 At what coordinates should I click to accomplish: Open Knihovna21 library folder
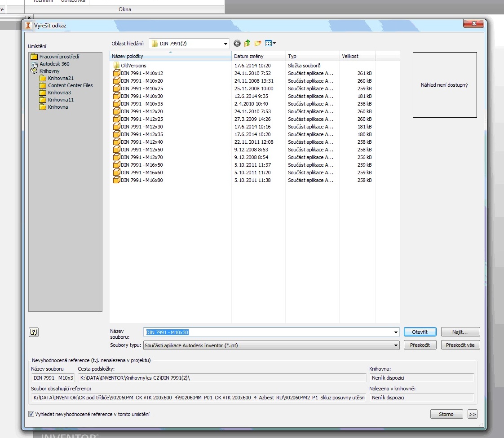[x=57, y=78]
